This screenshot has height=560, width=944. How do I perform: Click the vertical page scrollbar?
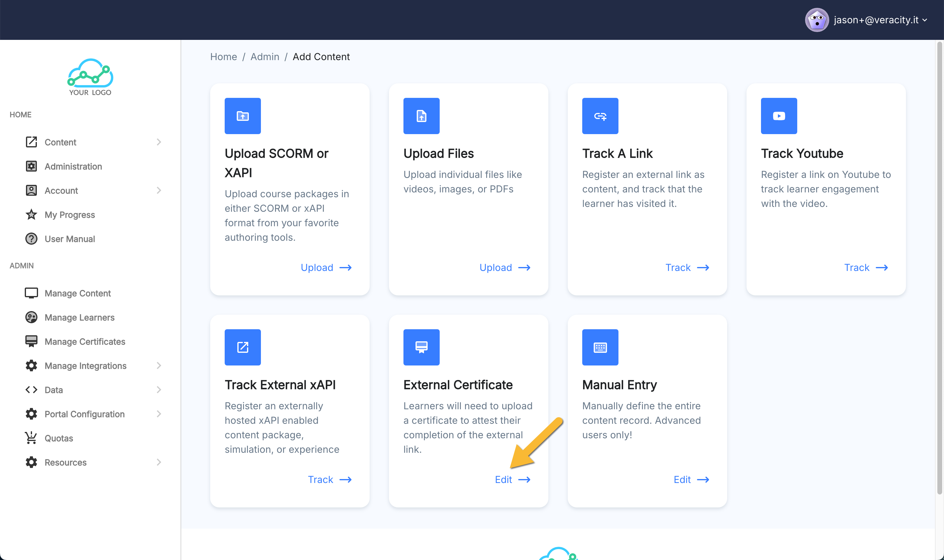[939, 264]
